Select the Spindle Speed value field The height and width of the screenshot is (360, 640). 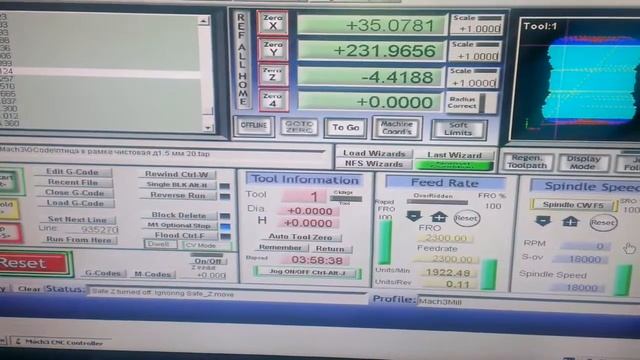pyautogui.click(x=581, y=288)
